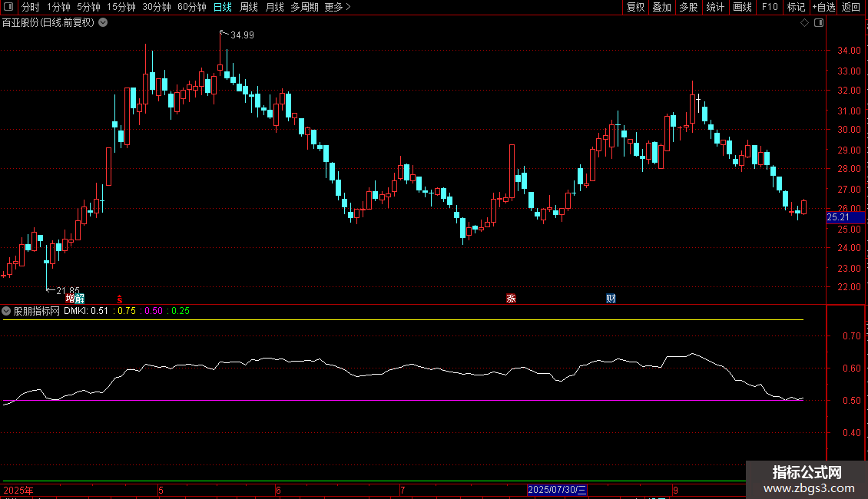Open the 统计 statistics tool
The width and height of the screenshot is (868, 499).
[x=715, y=7]
